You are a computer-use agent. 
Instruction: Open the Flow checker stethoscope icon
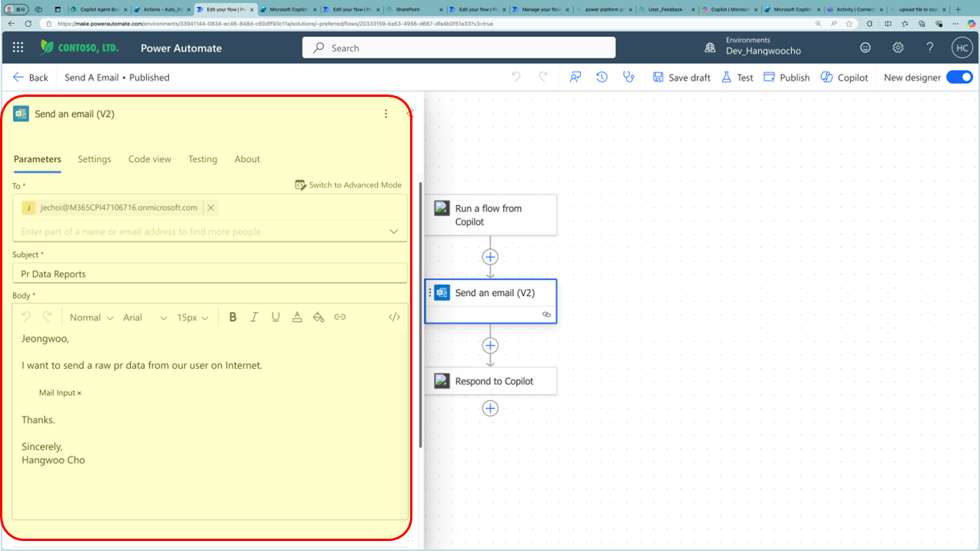tap(629, 77)
